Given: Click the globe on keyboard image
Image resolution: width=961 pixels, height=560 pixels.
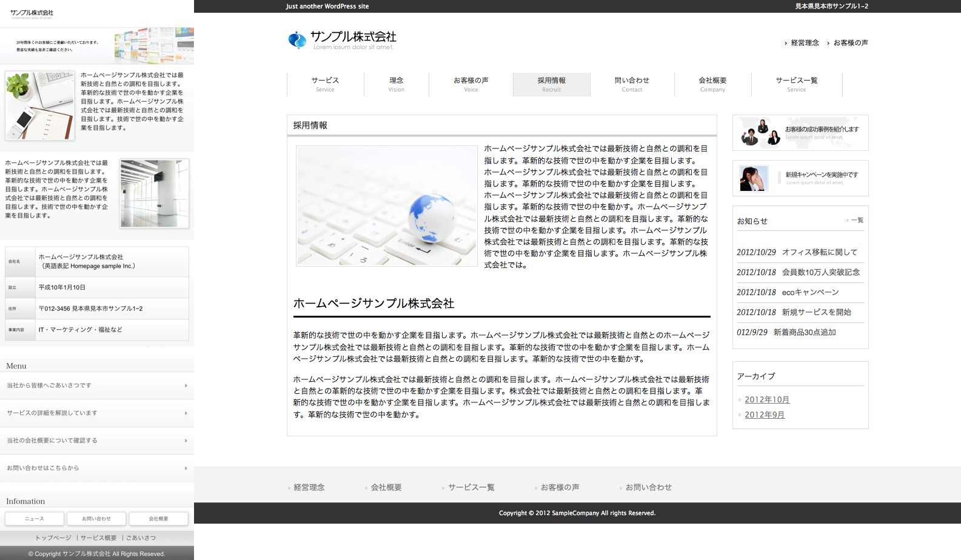Looking at the screenshot, I should click(x=387, y=205).
